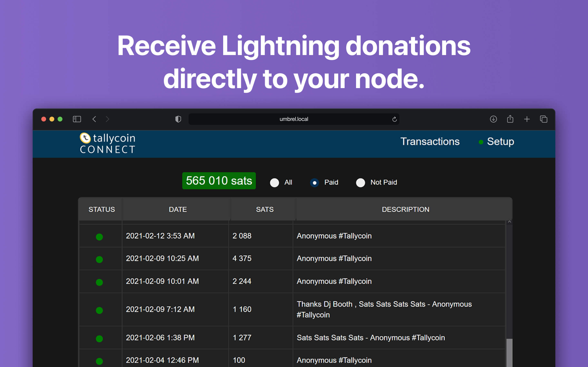588x367 pixels.
Task: Click the back navigation arrow
Action: point(95,119)
